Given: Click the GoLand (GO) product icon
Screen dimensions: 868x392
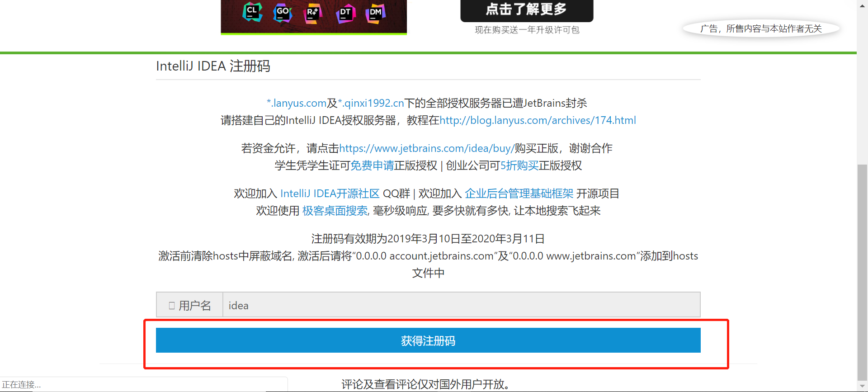Looking at the screenshot, I should click(283, 12).
